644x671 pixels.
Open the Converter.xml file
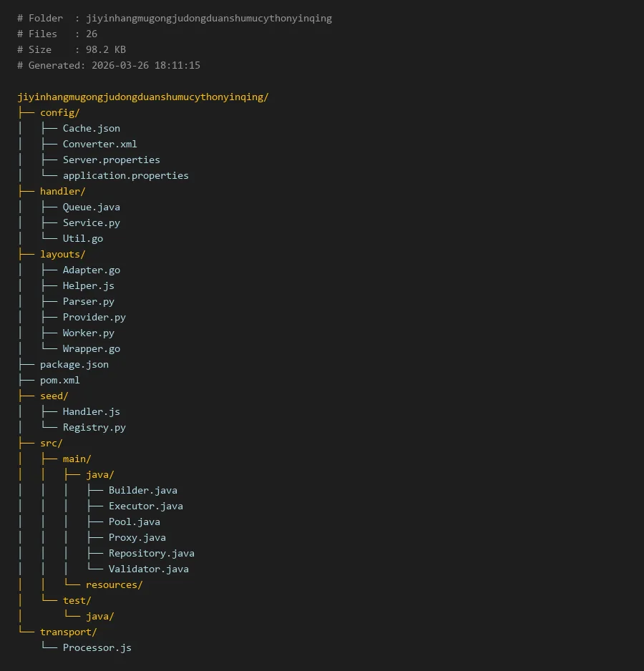click(x=99, y=145)
